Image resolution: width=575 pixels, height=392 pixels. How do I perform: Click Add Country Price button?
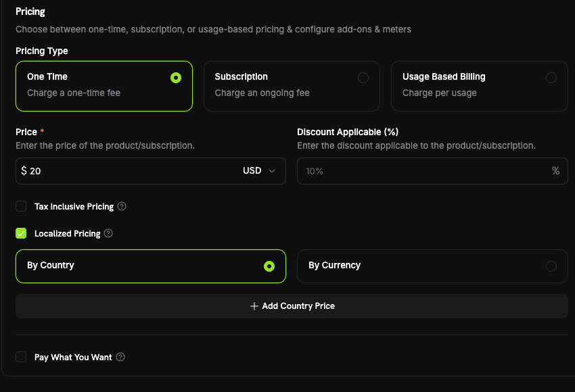pyautogui.click(x=292, y=306)
